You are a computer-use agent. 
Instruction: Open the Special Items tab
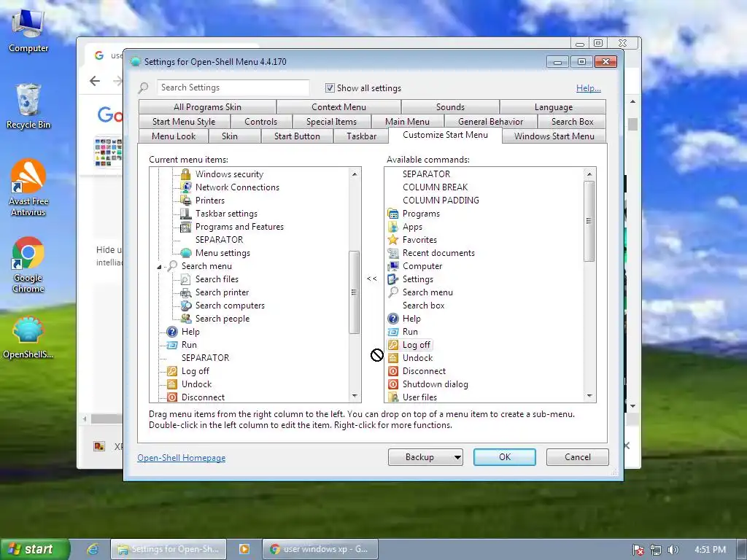coord(332,122)
